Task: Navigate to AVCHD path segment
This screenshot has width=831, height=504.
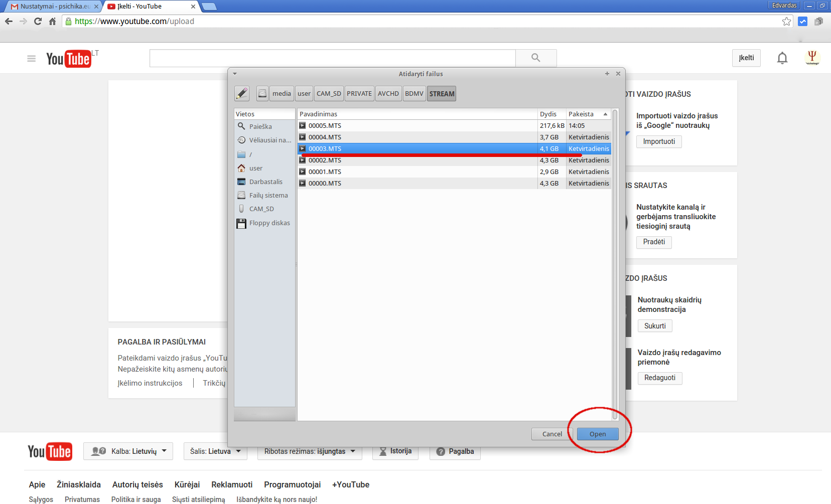Action: pyautogui.click(x=388, y=93)
